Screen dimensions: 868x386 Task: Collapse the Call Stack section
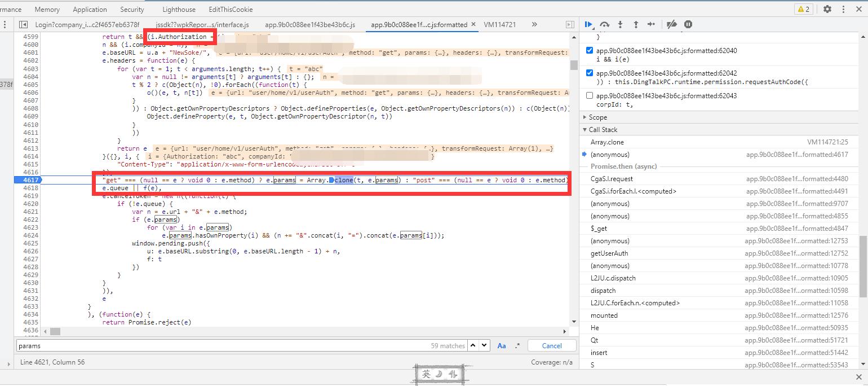603,130
